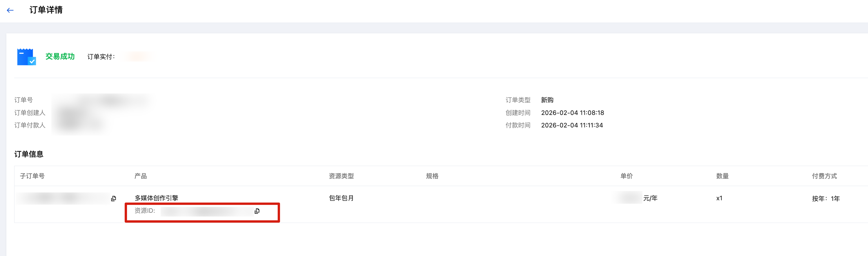This screenshot has width=868, height=256.
Task: Click the 单价 column header
Action: [627, 176]
